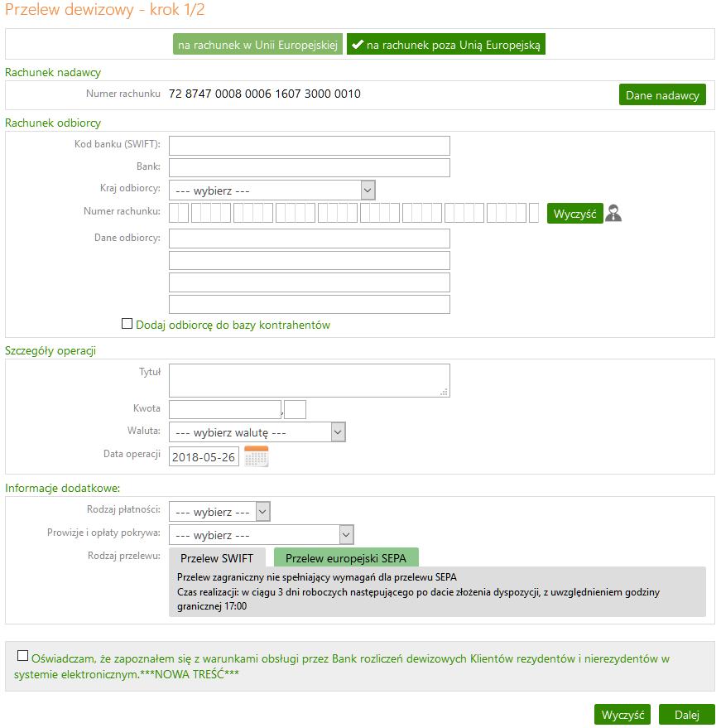Open the calendar date picker icon
Screen dimensions: 721x728
(256, 456)
